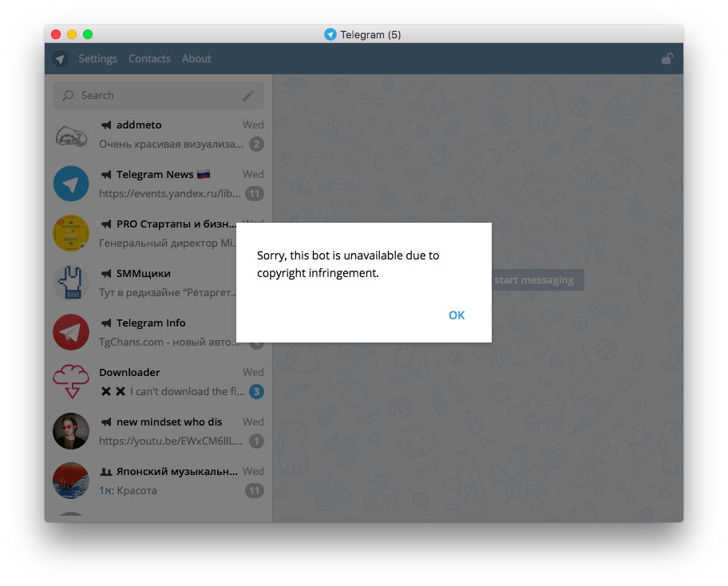Click the green macOS zoom window button

pyautogui.click(x=88, y=34)
